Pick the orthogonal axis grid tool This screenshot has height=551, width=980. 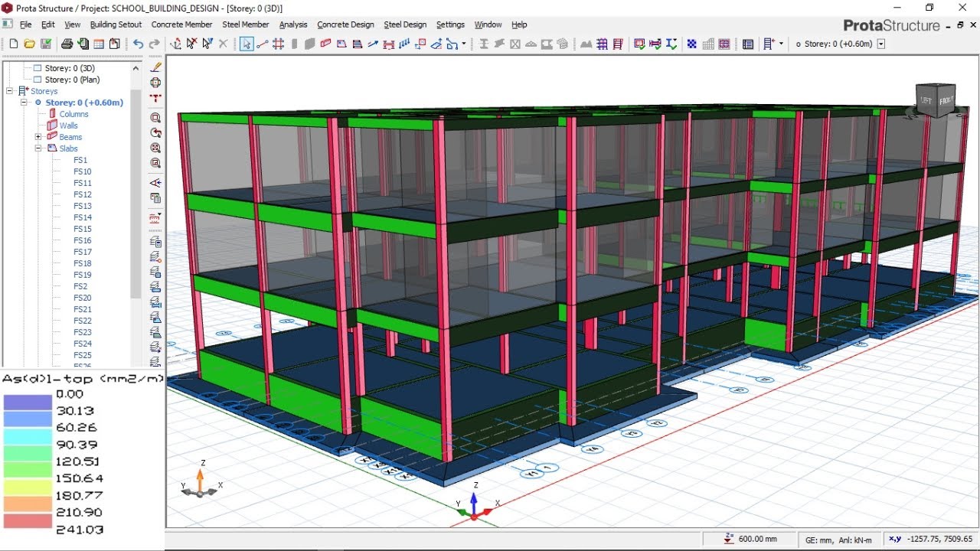[279, 44]
